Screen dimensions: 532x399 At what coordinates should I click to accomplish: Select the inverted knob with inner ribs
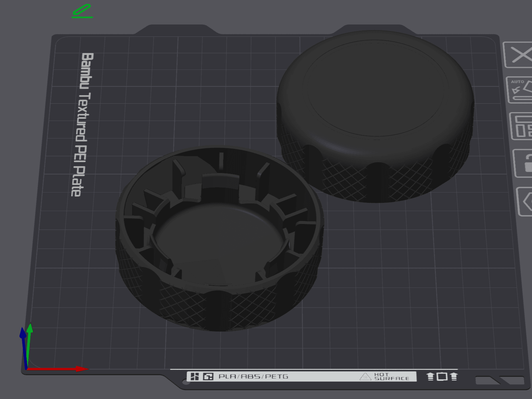219,238
